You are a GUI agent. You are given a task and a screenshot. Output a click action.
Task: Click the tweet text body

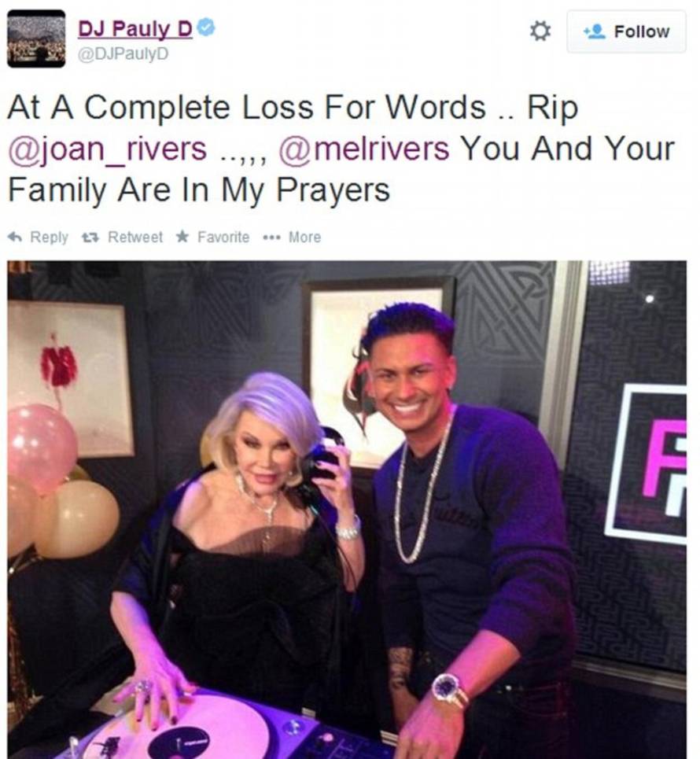click(341, 149)
